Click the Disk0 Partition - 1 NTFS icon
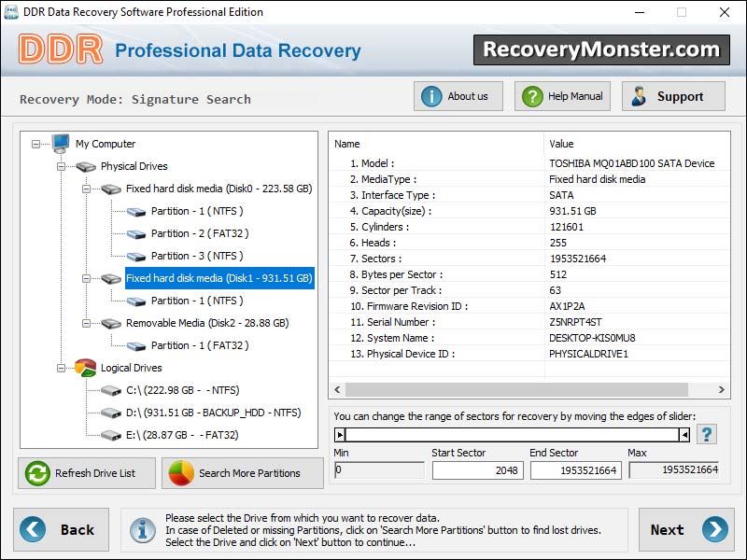Viewport: 747px width, 560px height. (136, 212)
